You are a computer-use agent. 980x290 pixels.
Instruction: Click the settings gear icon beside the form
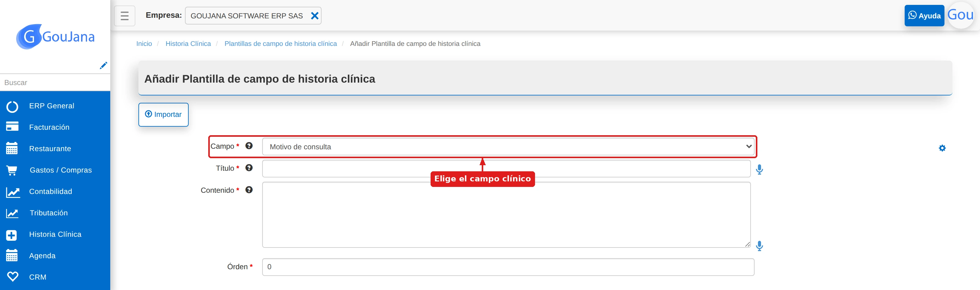pyautogui.click(x=942, y=148)
